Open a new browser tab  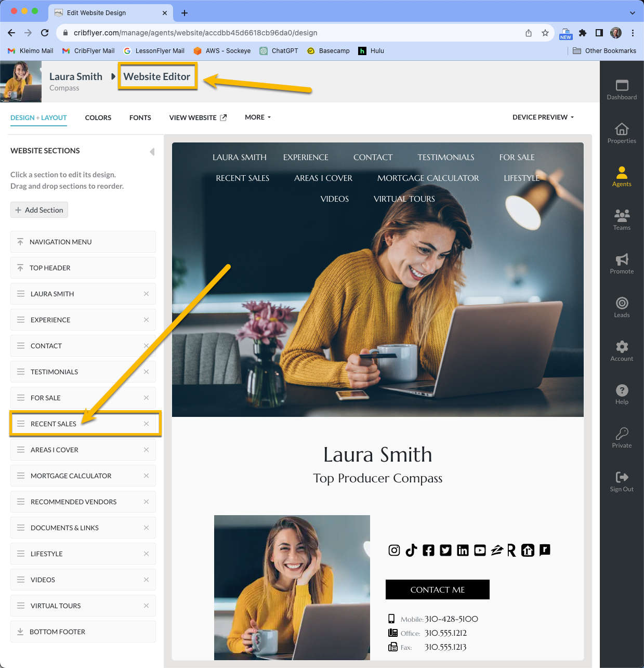pos(185,13)
